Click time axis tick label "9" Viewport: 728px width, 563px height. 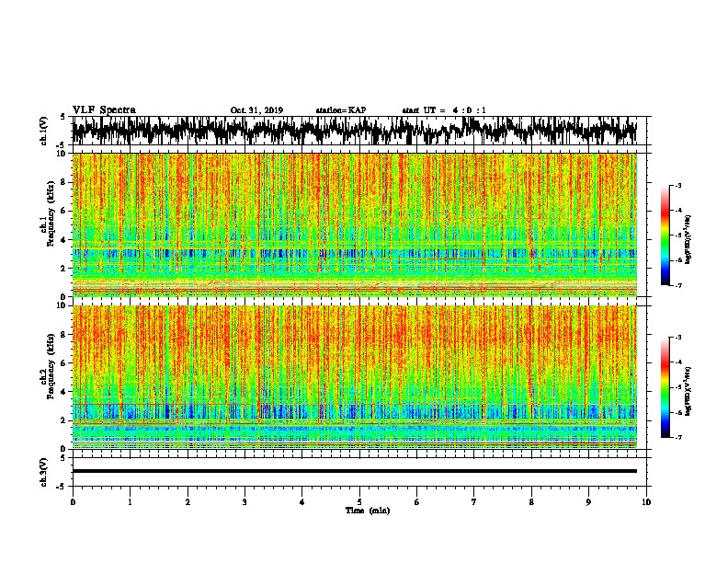588,502
